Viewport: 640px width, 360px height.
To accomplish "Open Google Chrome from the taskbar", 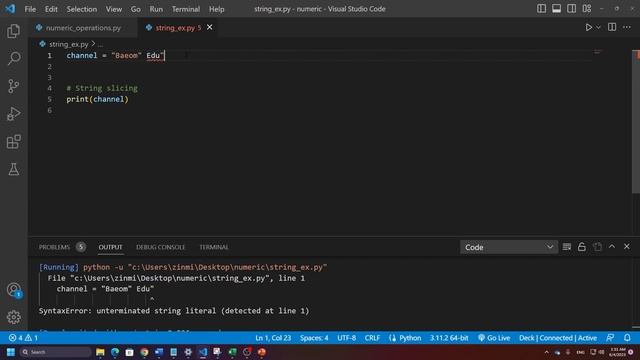I will [144, 352].
